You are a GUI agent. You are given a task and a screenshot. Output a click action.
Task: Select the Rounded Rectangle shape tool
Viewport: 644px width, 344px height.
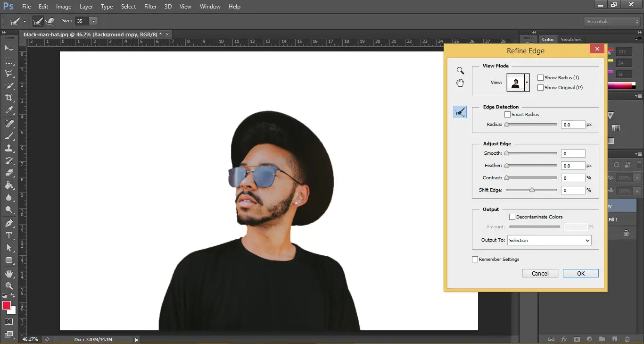click(9, 260)
